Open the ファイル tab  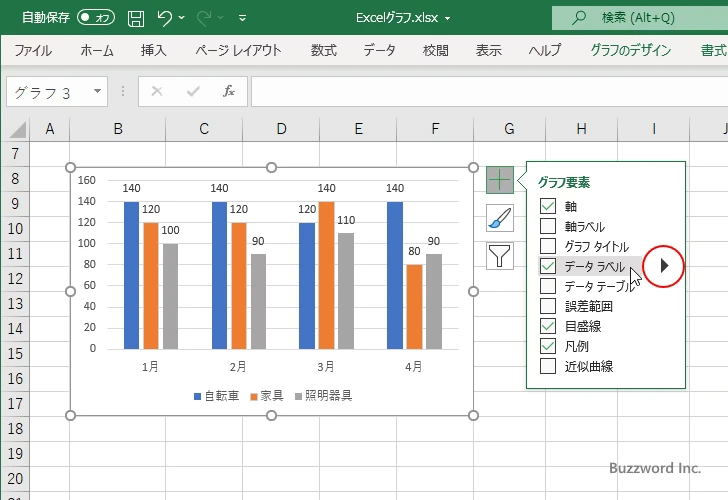pos(33,50)
